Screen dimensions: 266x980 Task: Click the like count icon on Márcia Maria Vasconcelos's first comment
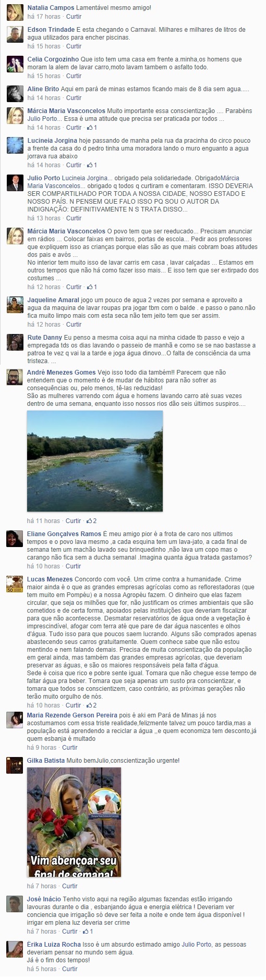(x=92, y=128)
